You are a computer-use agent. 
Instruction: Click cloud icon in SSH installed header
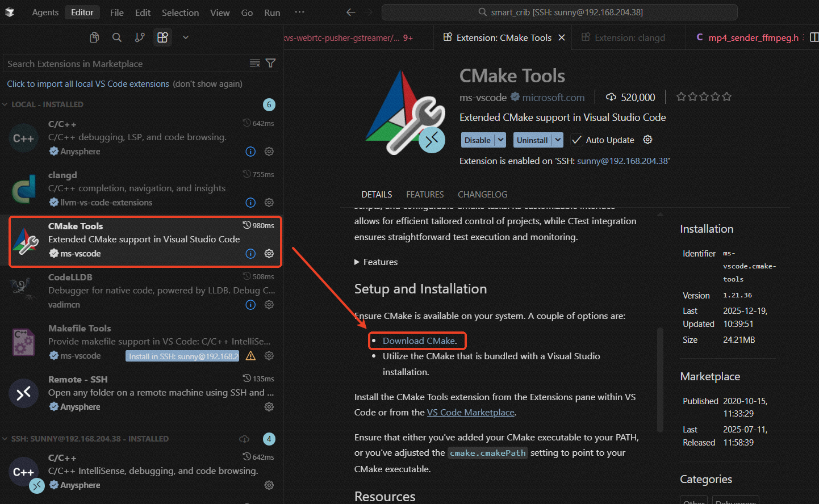pos(244,439)
